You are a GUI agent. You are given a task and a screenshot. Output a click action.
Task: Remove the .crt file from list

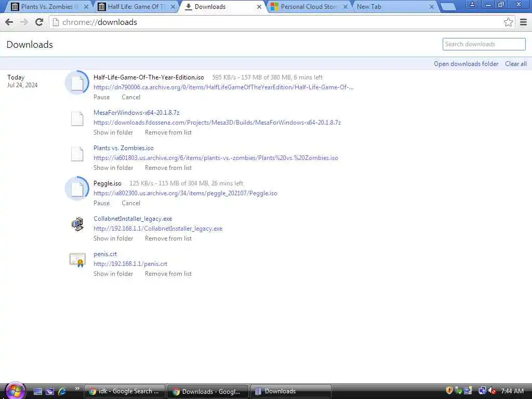(168, 273)
